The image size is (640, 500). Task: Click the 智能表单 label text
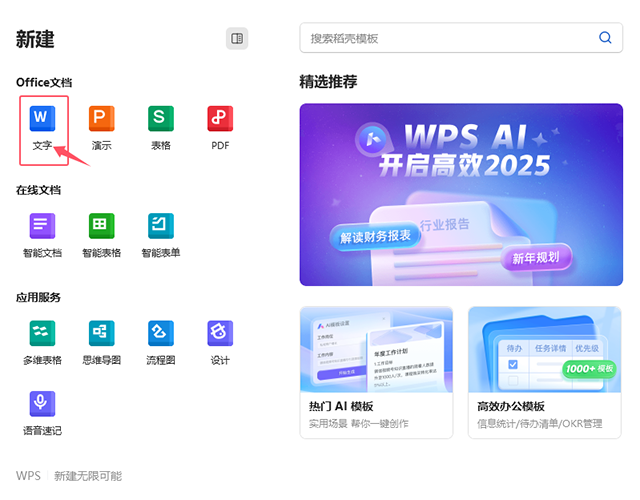tap(161, 253)
